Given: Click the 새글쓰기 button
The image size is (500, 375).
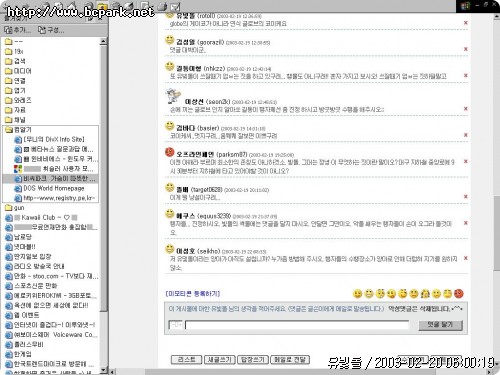Looking at the screenshot, I should [219, 360].
